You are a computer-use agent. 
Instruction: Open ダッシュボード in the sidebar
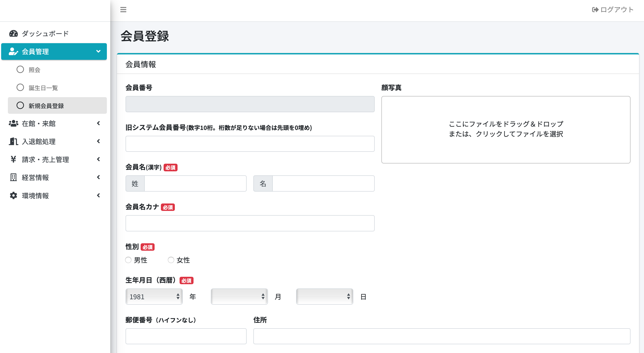[54, 34]
